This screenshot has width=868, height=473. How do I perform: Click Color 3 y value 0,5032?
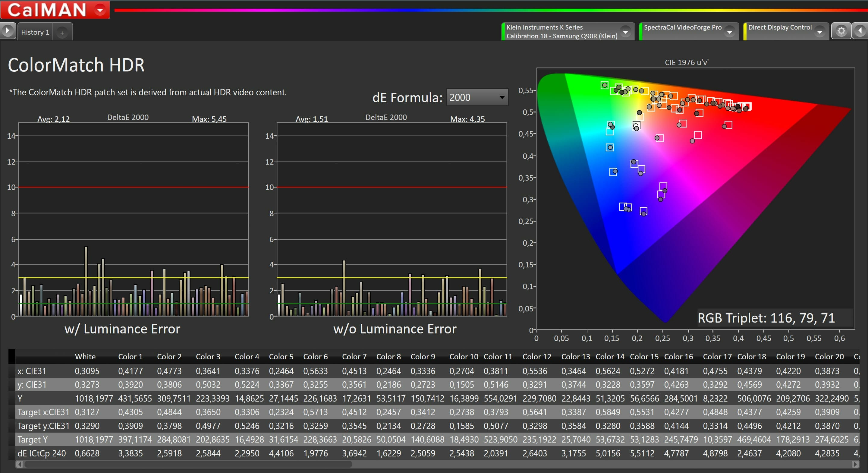click(208, 385)
